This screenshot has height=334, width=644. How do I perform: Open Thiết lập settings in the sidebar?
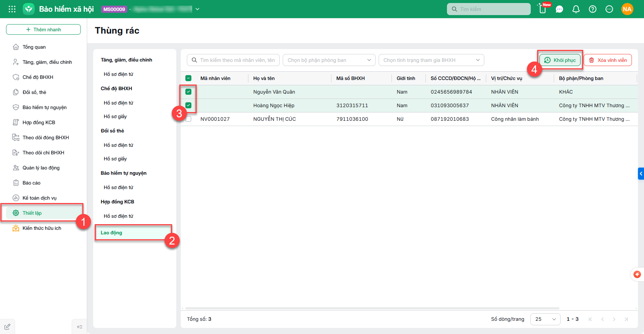[x=43, y=213]
